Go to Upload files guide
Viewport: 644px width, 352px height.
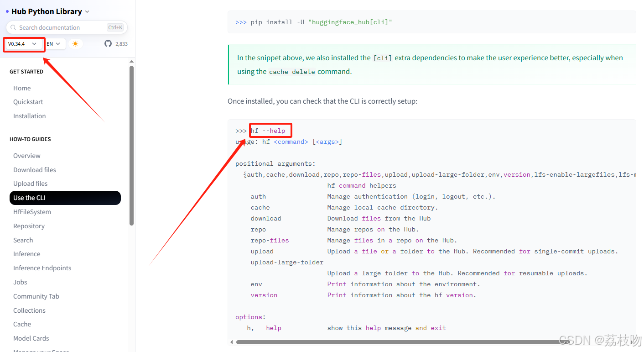pos(31,184)
